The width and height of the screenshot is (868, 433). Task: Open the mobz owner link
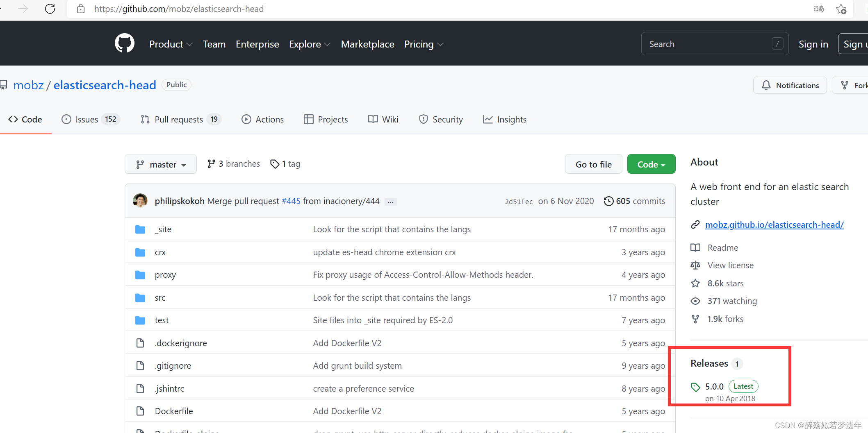tap(28, 85)
